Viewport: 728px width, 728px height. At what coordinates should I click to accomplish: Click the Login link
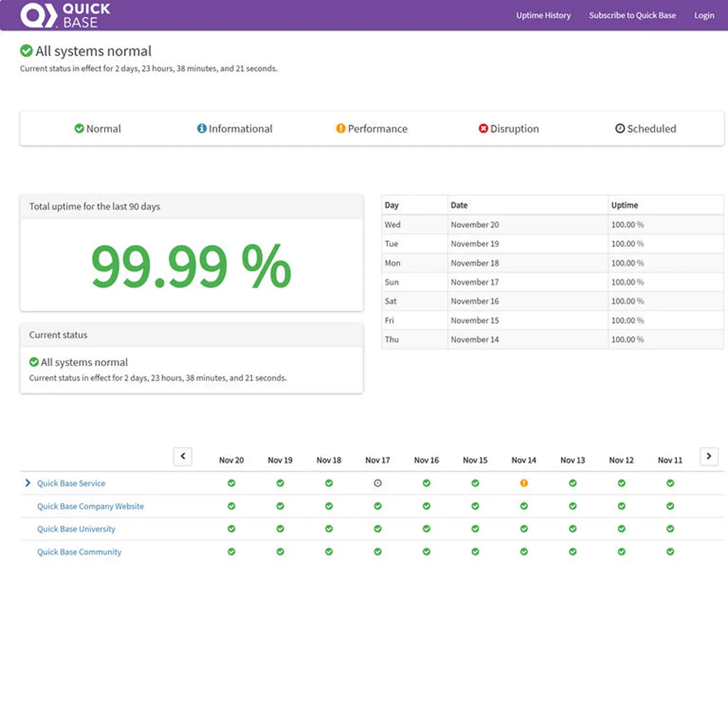pos(704,15)
